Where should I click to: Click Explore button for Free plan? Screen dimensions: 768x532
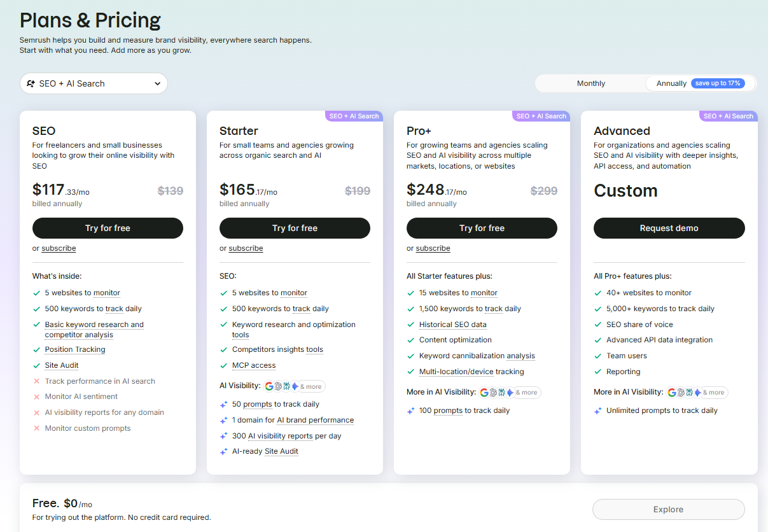point(668,509)
